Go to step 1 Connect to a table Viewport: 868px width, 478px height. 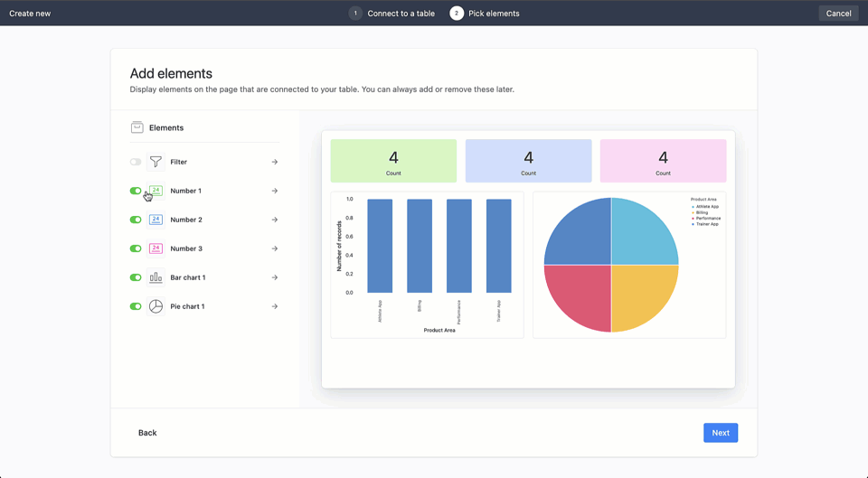pyautogui.click(x=392, y=14)
